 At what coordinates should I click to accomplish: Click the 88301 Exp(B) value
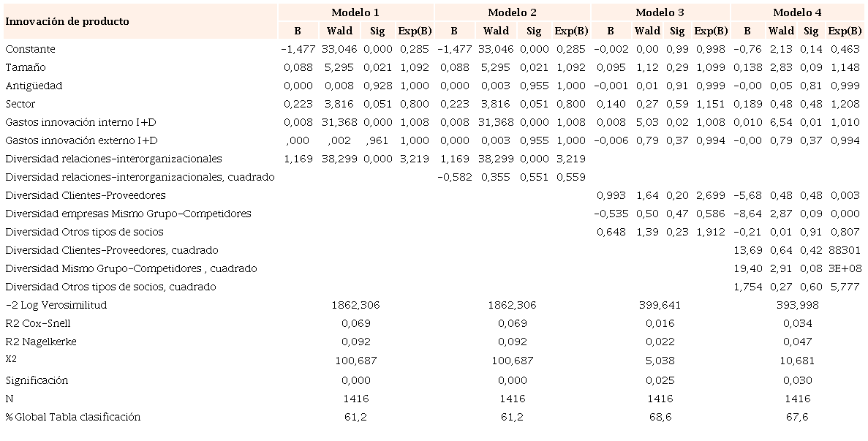coord(843,250)
